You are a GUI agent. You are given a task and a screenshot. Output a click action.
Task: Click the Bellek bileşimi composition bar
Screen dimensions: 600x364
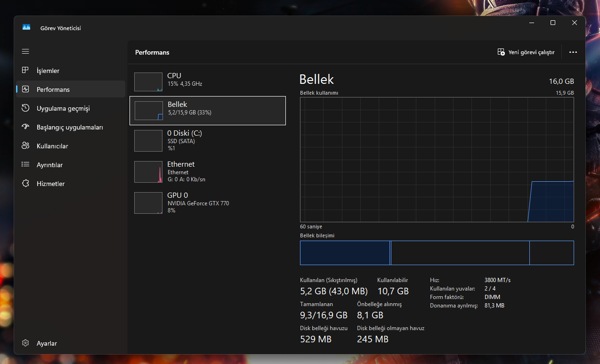[437, 253]
